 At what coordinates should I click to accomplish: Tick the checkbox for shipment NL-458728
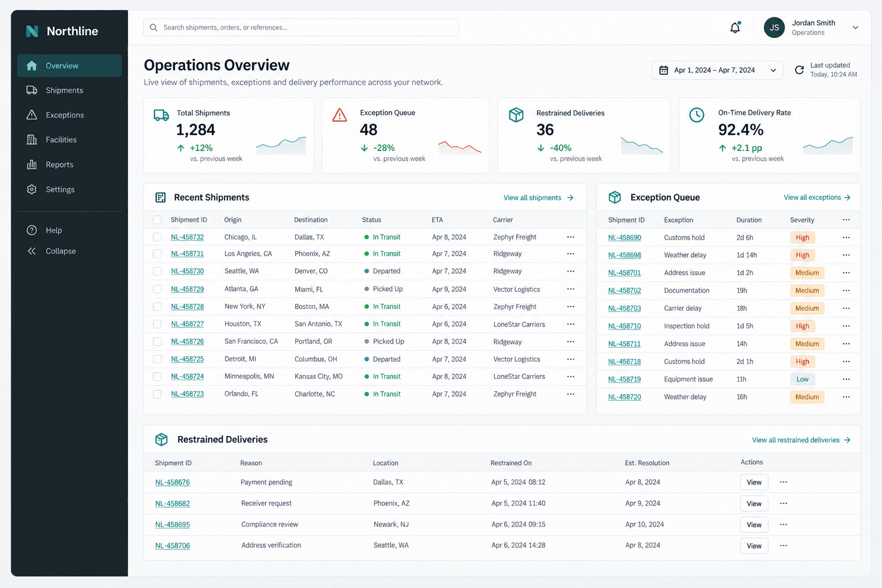(157, 307)
